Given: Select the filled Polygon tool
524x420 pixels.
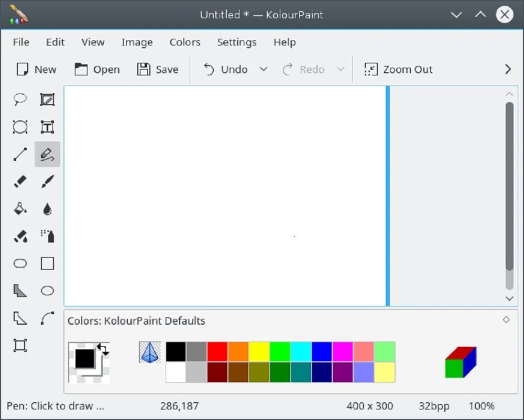Looking at the screenshot, I should [x=20, y=291].
